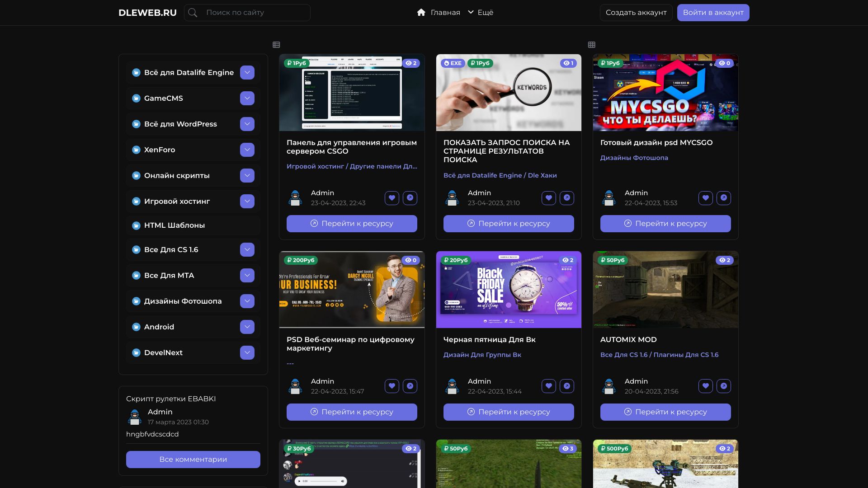Image resolution: width=868 pixels, height=488 pixels.
Task: Click the 200Руб price badge
Action: 301,260
